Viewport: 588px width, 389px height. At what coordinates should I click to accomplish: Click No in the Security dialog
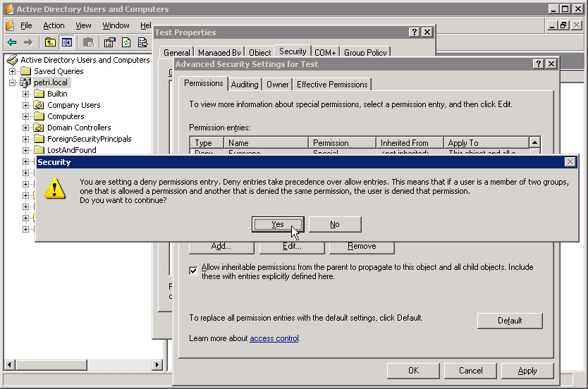tap(335, 224)
